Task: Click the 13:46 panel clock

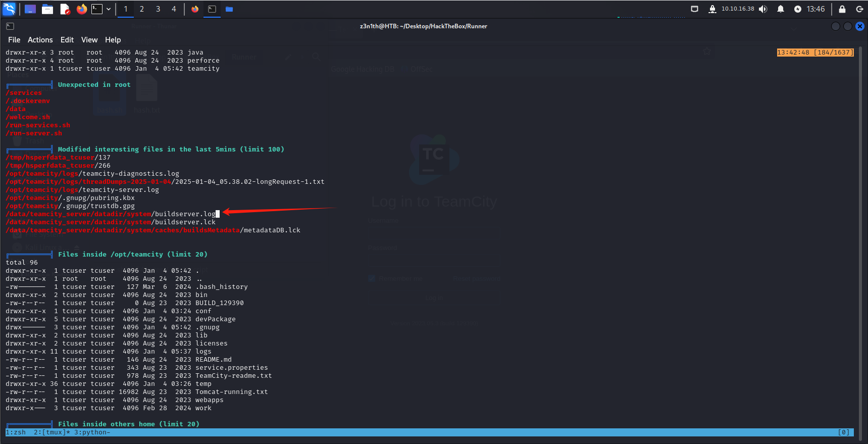Action: 815,9
